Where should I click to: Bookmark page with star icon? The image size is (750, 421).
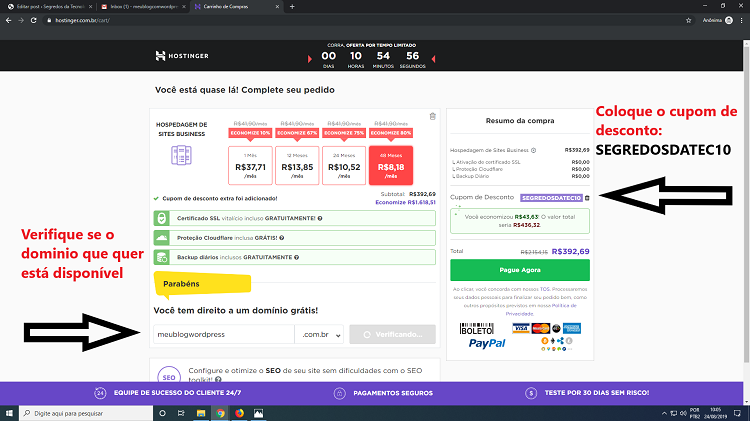click(689, 21)
